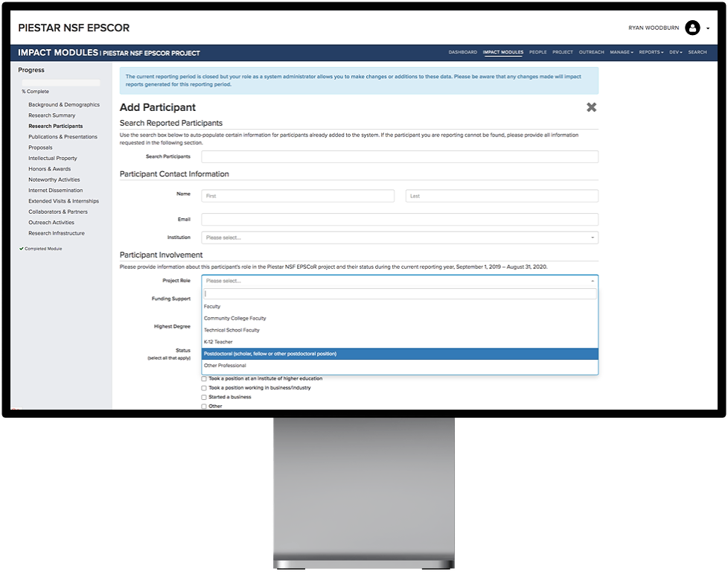Open the Outreach nav item
Screen dimensions: 728x572
[591, 52]
